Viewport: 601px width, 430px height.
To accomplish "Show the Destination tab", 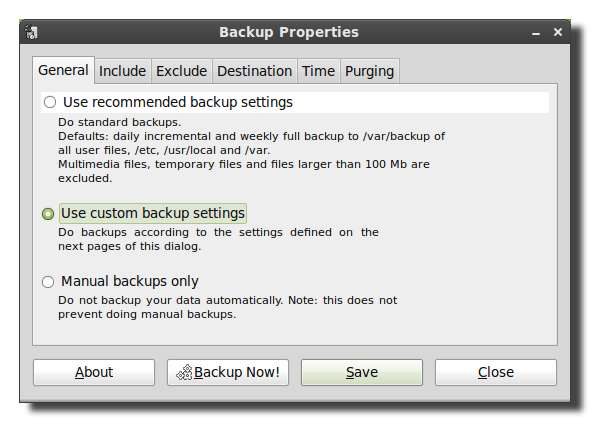I will [254, 71].
